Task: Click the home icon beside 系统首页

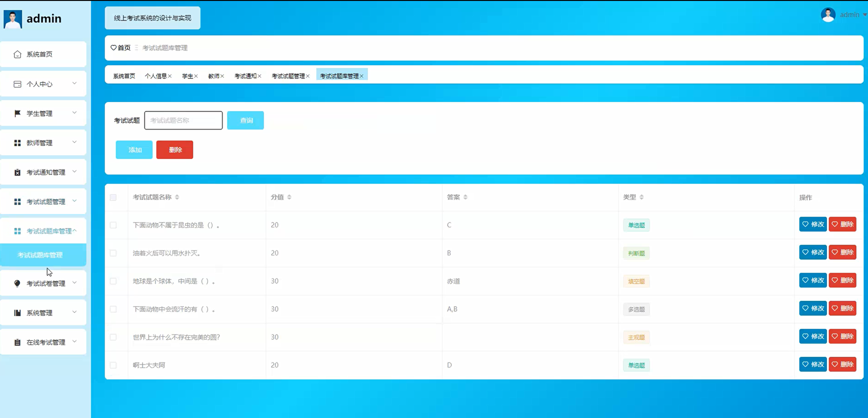Action: tap(17, 54)
